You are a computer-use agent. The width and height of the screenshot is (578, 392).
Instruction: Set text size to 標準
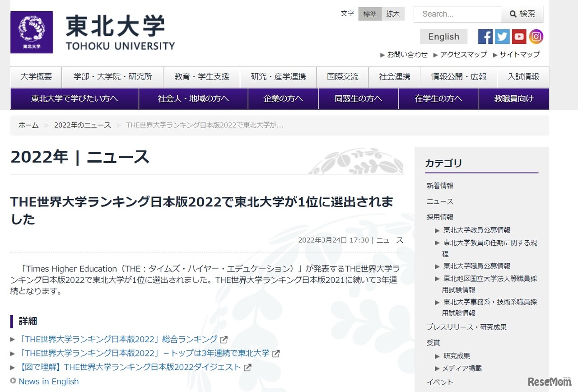[370, 14]
